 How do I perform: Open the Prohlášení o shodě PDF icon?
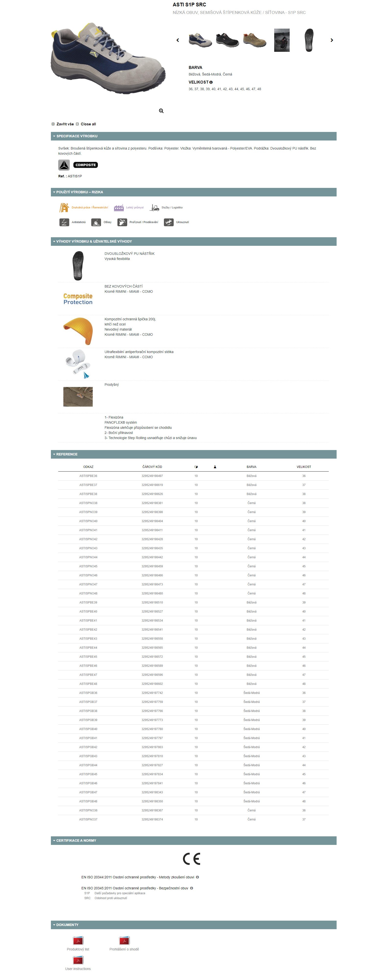pos(124,940)
